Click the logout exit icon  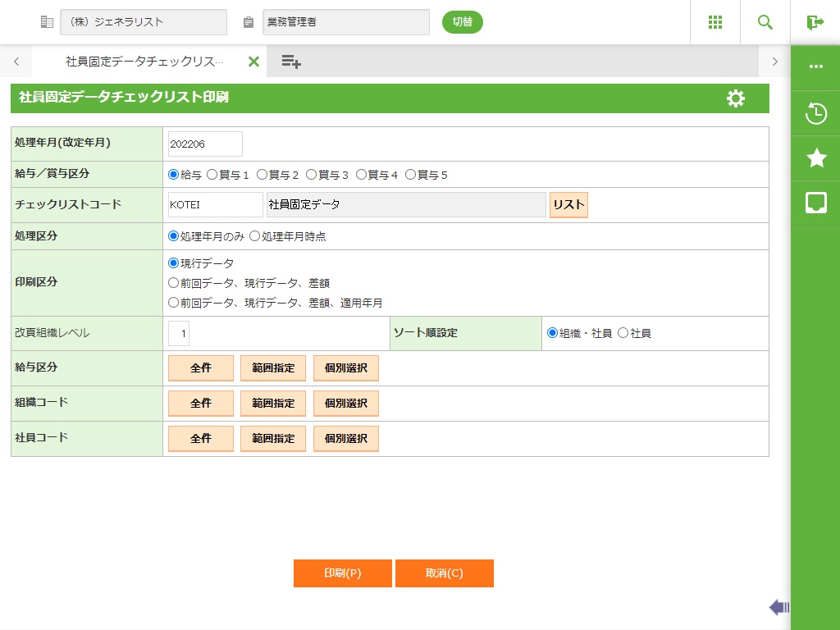[815, 22]
